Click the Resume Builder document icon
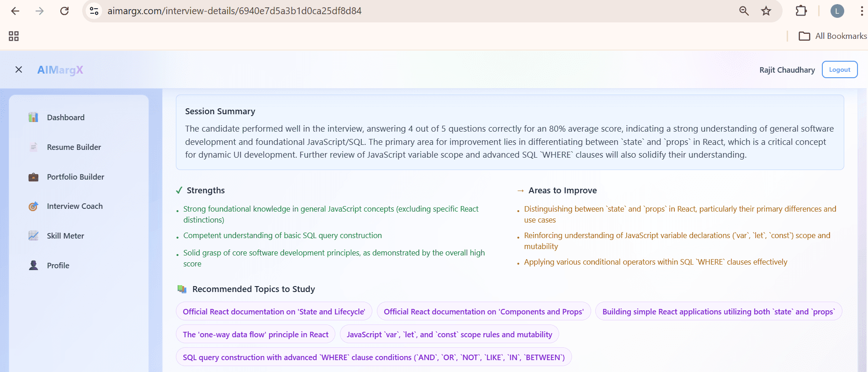 [33, 147]
